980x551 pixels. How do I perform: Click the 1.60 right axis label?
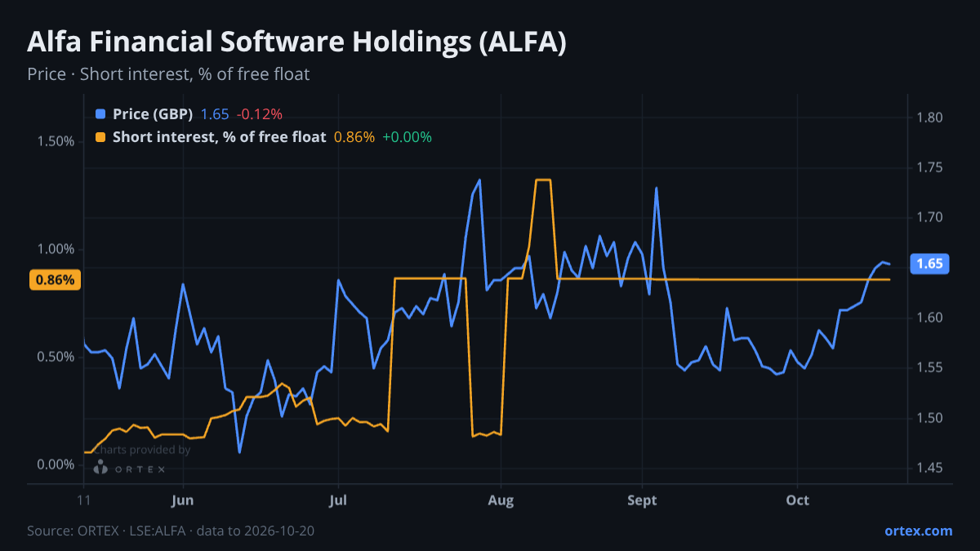[x=929, y=318]
